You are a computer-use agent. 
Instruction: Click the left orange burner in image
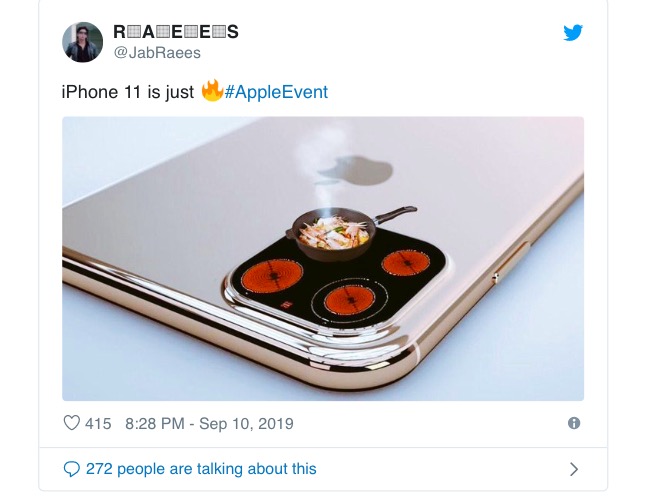272,276
